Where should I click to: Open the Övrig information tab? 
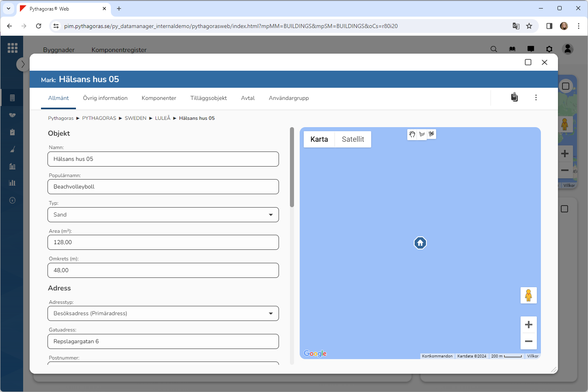[105, 98]
